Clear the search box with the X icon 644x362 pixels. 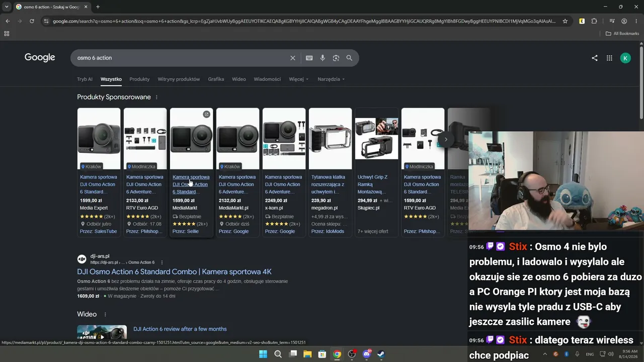pyautogui.click(x=293, y=58)
